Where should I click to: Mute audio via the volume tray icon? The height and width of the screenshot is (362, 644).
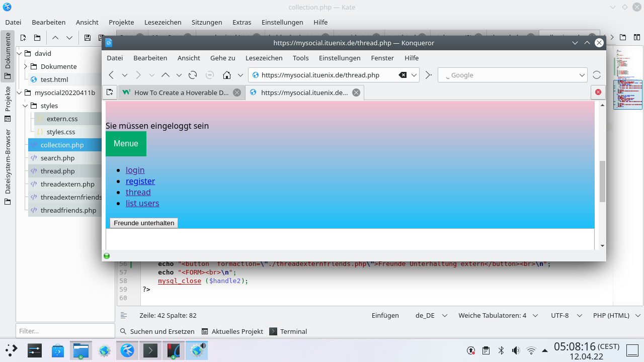click(x=515, y=350)
